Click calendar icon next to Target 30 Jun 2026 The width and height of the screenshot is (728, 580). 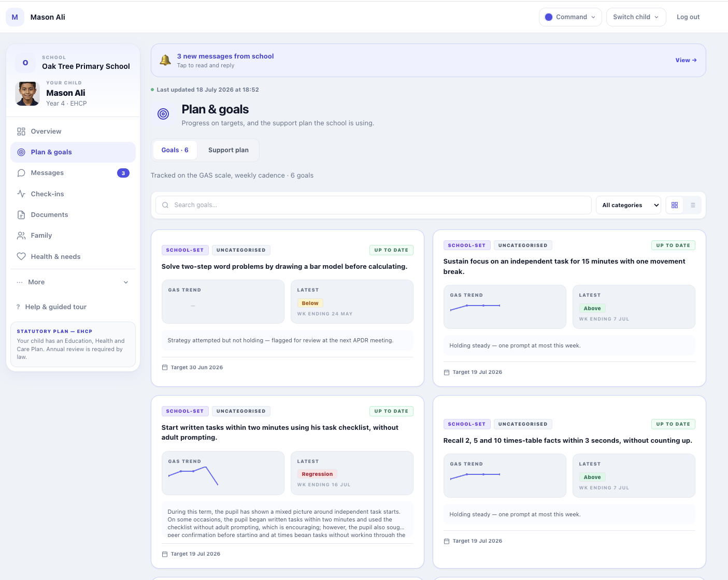(x=165, y=368)
